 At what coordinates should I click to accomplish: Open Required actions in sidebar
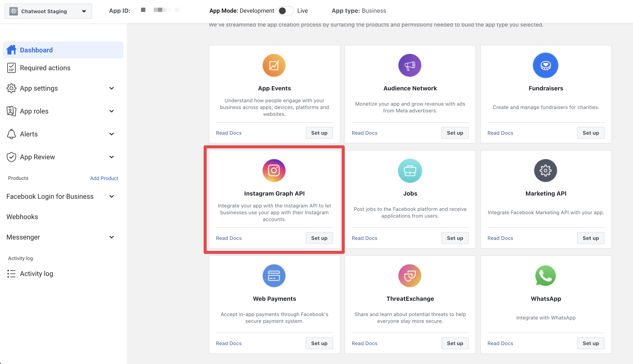click(x=45, y=68)
